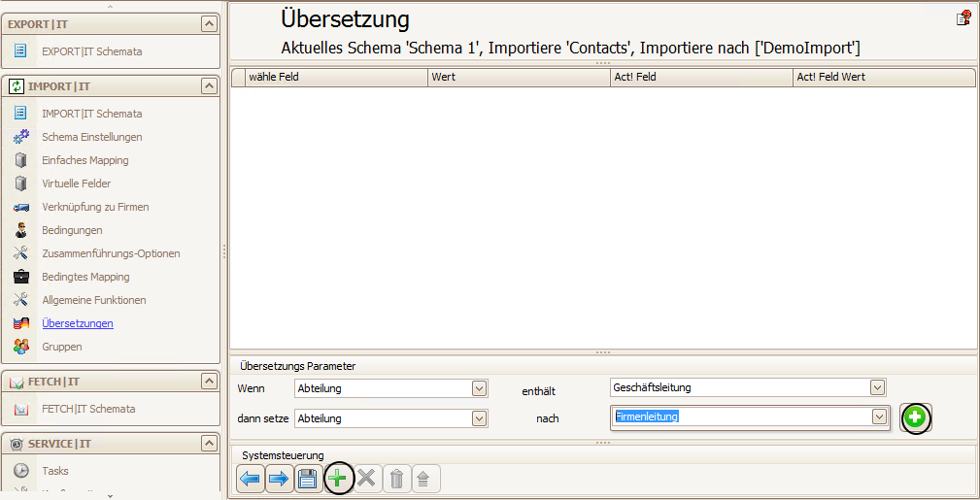Click the 'Wert' column header
Screen dimensions: 980x500
pyautogui.click(x=519, y=77)
